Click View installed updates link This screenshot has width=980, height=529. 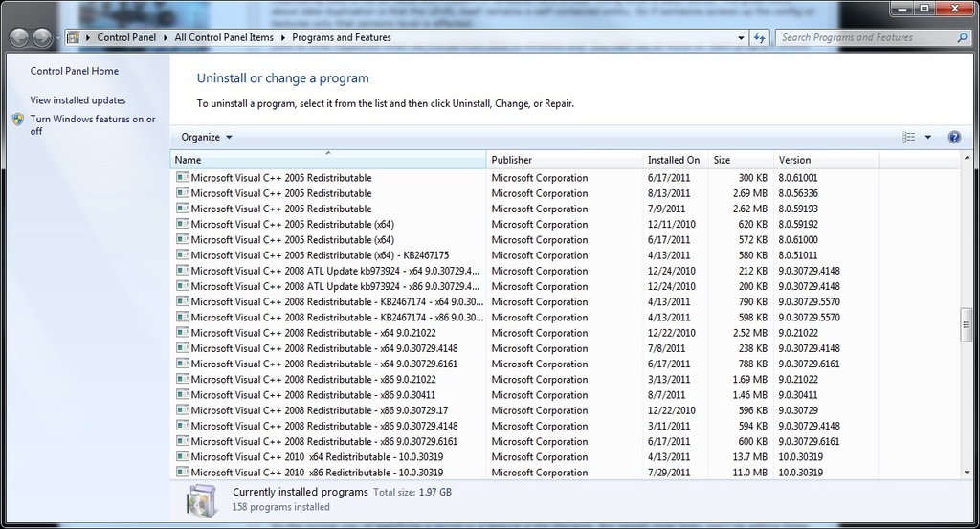click(x=78, y=100)
